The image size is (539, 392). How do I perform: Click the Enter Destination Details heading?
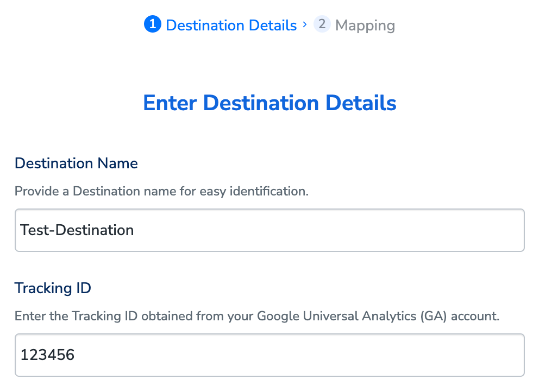click(x=269, y=103)
